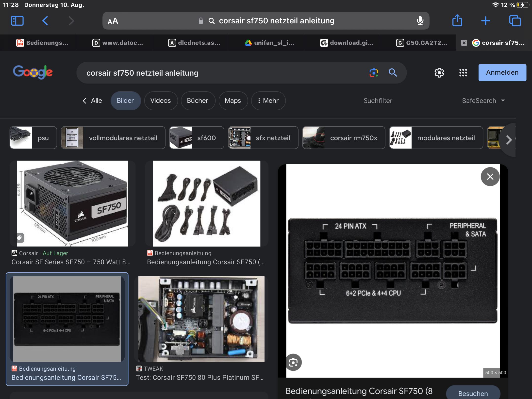Switch to the Videos search tab

pos(161,100)
